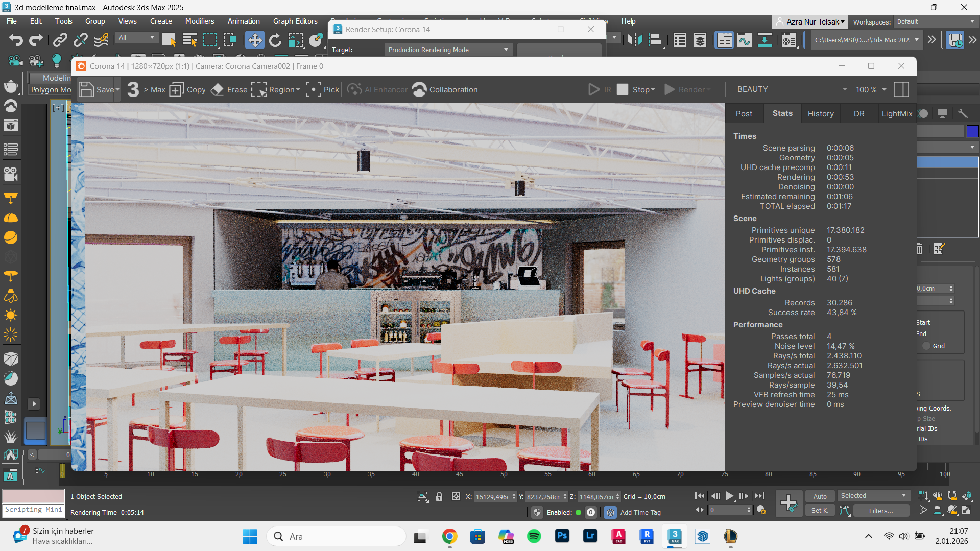Screen dimensions: 980x551
Task: Open the Graph Editors menu
Action: 295,21
